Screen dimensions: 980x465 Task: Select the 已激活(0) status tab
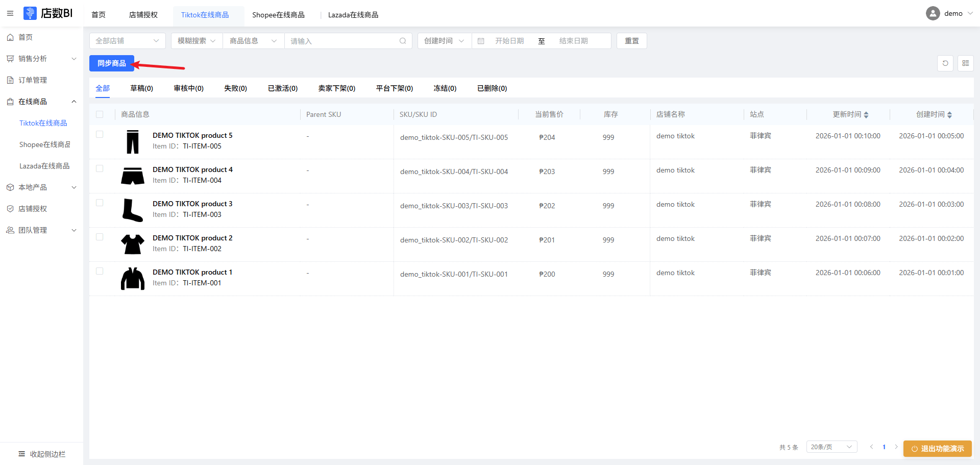pyautogui.click(x=283, y=88)
